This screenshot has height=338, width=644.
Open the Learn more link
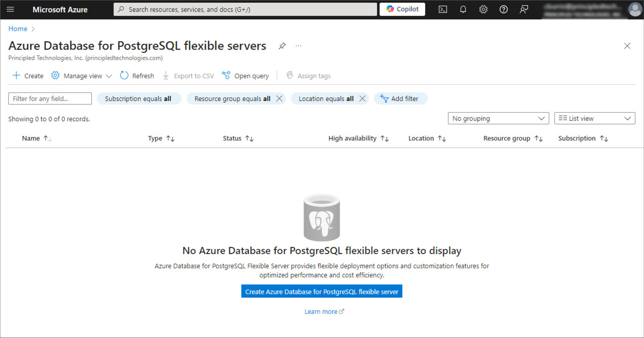(x=324, y=312)
